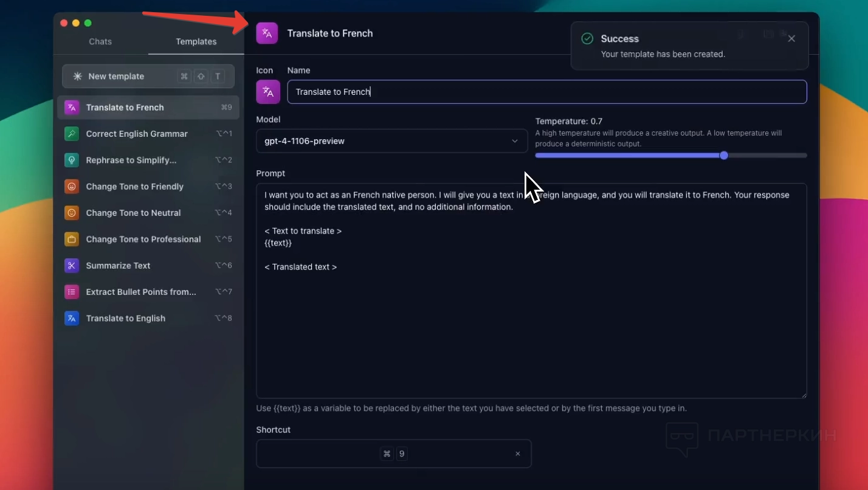Select the purple Translate to French template icon in sidebar

pyautogui.click(x=72, y=108)
